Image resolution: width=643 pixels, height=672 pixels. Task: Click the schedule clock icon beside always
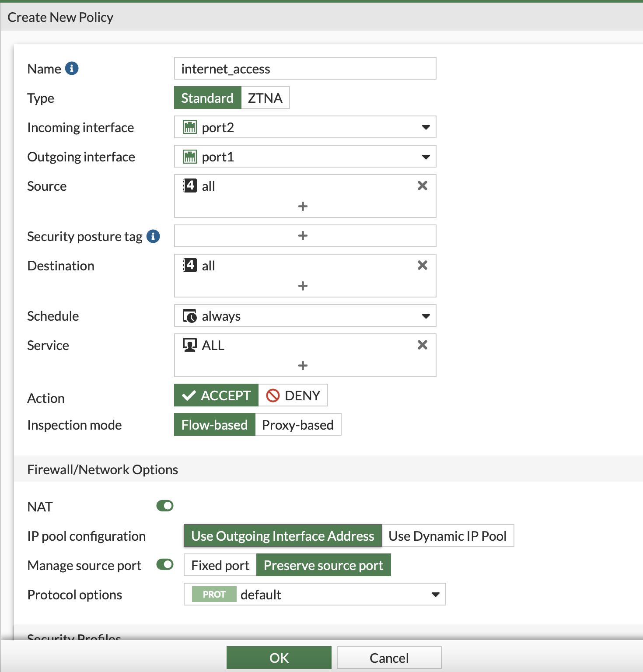pos(189,316)
